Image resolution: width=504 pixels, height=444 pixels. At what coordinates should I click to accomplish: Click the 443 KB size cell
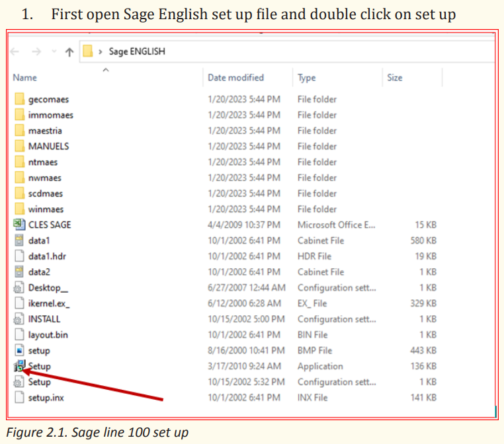pyautogui.click(x=423, y=350)
